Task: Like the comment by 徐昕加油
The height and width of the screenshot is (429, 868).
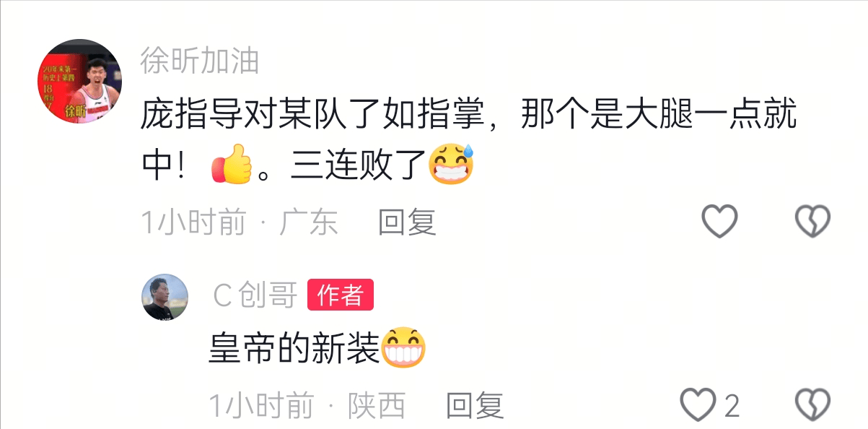Action: point(720,221)
